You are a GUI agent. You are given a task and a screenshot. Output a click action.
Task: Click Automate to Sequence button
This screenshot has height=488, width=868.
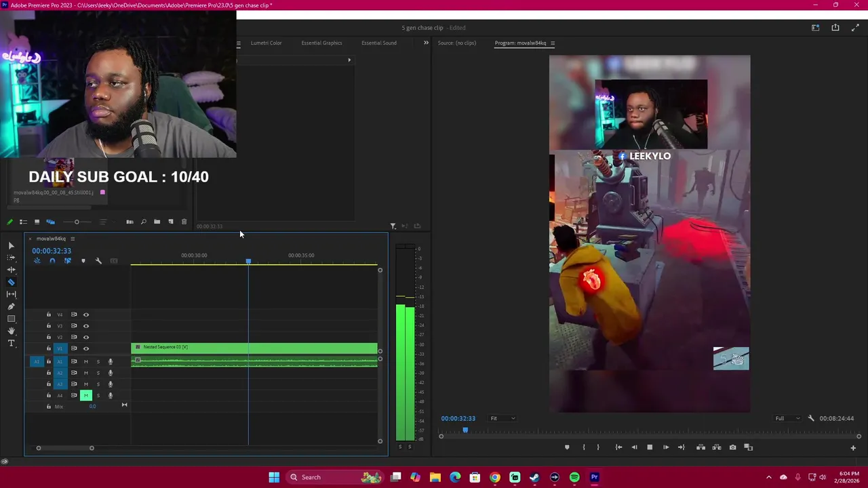click(x=130, y=222)
